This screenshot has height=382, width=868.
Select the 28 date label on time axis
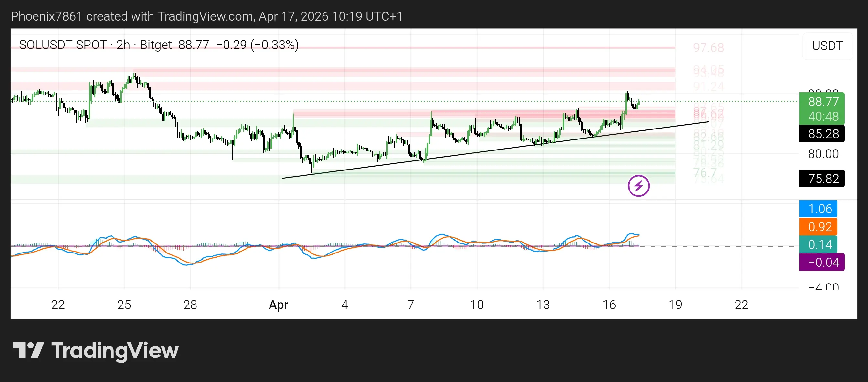(x=190, y=305)
